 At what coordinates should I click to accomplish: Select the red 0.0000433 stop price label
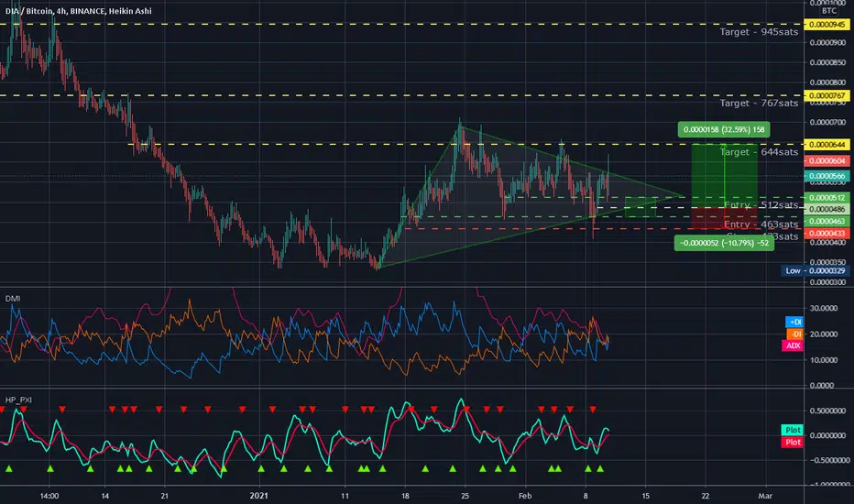tap(827, 233)
